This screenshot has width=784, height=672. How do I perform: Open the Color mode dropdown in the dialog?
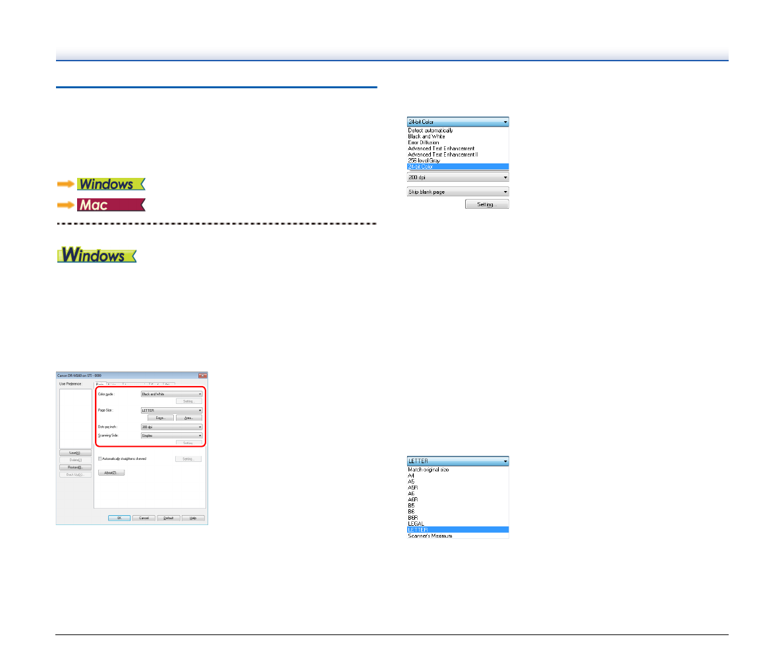point(171,394)
